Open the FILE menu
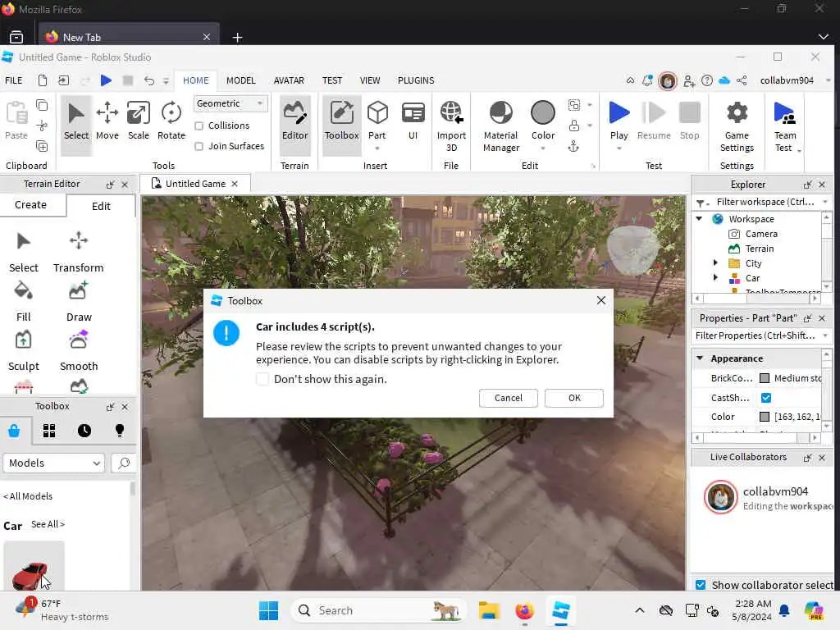 [x=14, y=80]
